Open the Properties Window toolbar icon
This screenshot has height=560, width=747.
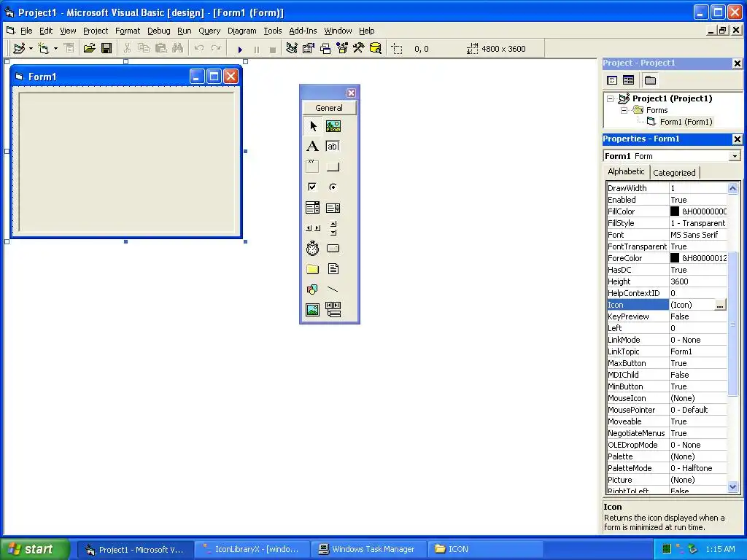[309, 48]
